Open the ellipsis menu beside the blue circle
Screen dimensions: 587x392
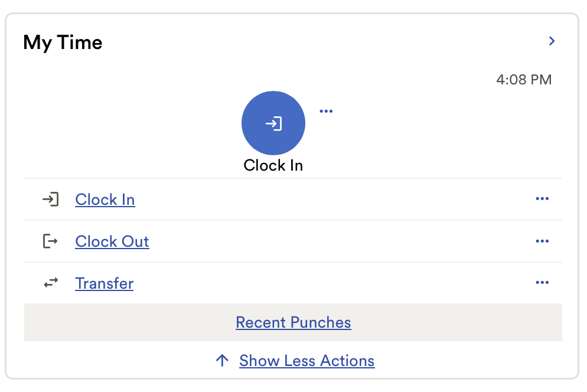326,111
